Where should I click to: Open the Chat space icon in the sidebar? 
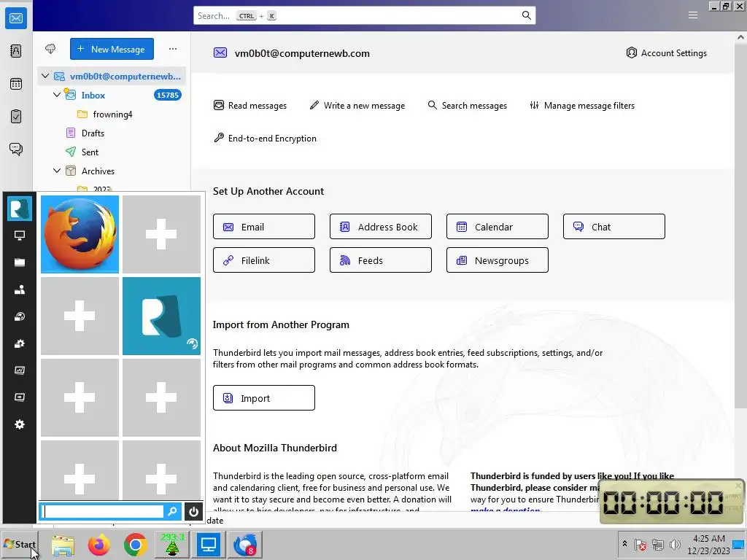tap(16, 149)
